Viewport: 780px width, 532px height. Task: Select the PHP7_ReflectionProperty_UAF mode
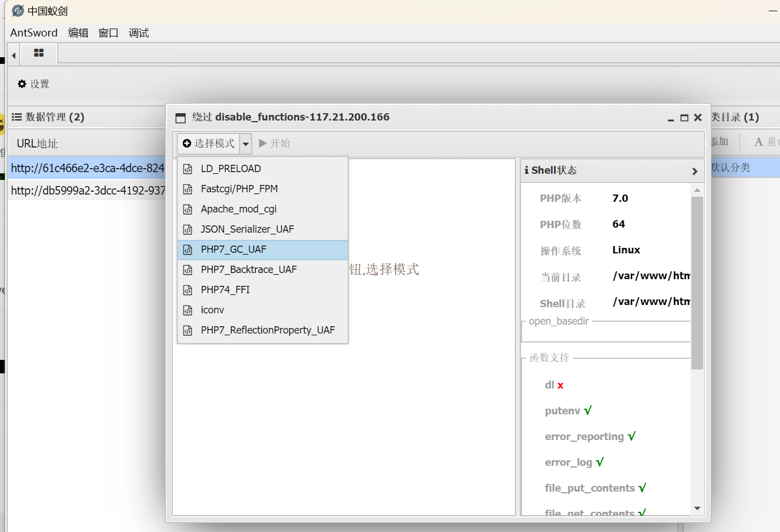263,330
